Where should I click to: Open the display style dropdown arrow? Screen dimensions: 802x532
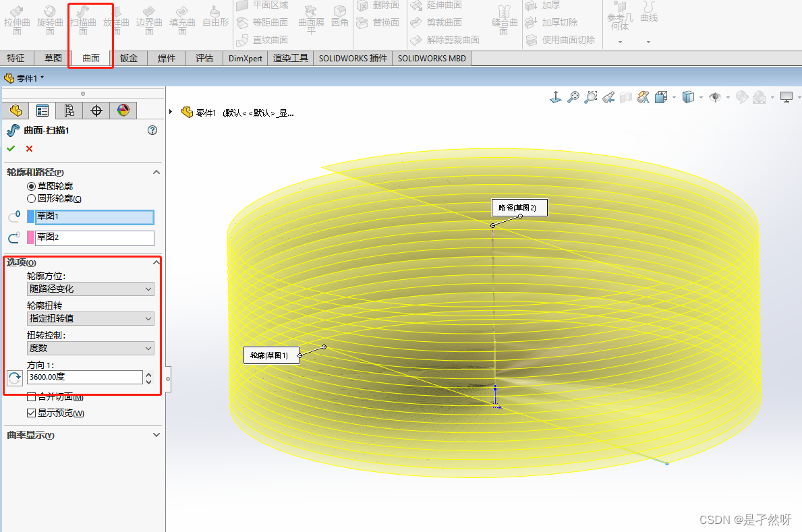tap(701, 97)
